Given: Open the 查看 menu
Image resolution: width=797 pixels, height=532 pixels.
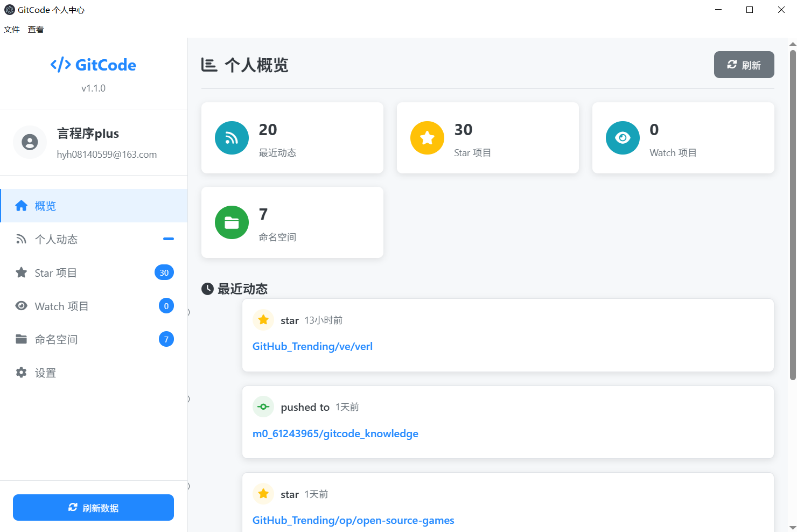Looking at the screenshot, I should tap(36, 29).
